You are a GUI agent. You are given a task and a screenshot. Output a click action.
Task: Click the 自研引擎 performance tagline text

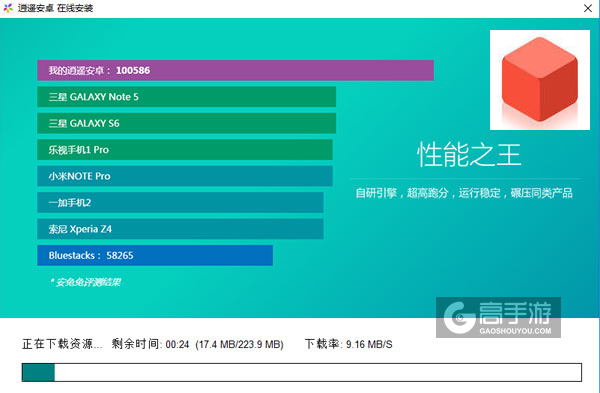coord(464,193)
